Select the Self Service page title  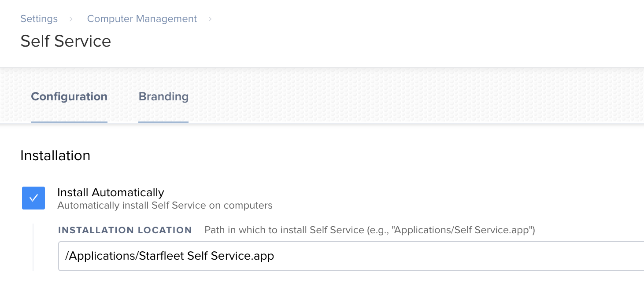coord(66,41)
